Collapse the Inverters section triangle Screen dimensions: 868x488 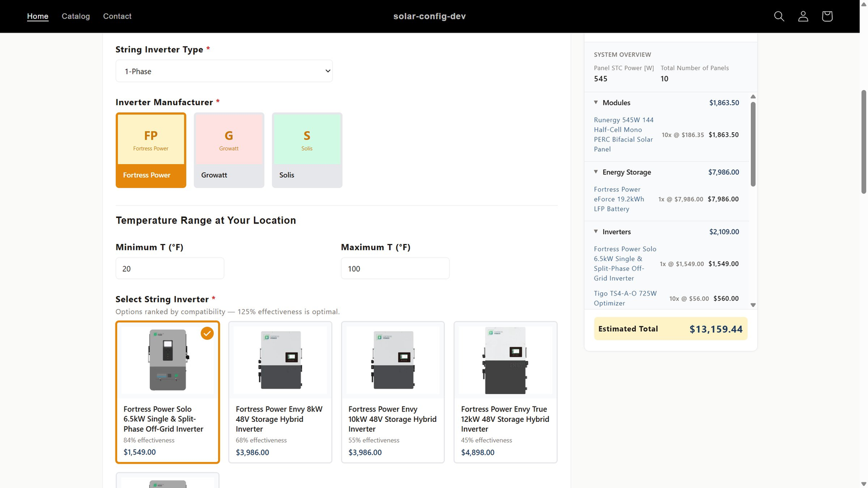tap(596, 232)
